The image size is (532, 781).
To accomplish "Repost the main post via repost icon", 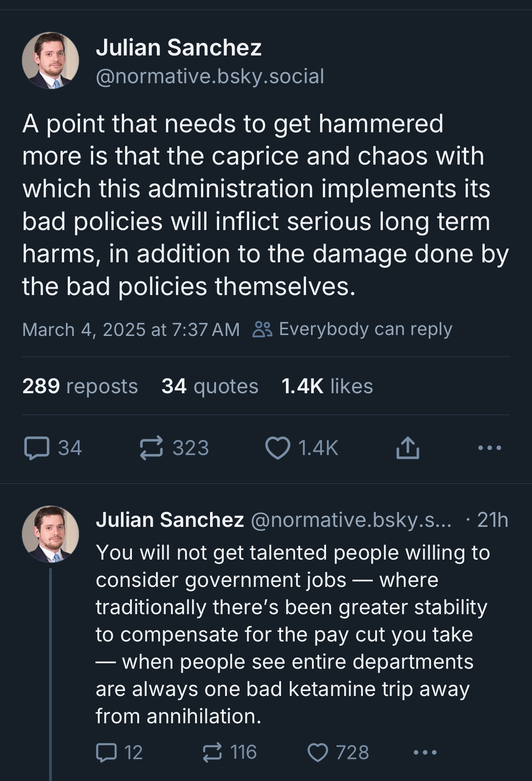I will click(x=151, y=448).
